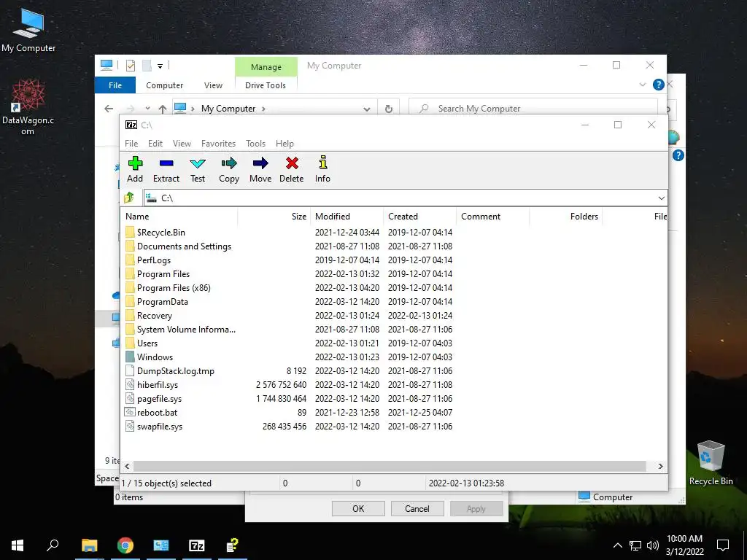Click the red Delete icon
The width and height of the screenshot is (747, 560).
(x=292, y=163)
